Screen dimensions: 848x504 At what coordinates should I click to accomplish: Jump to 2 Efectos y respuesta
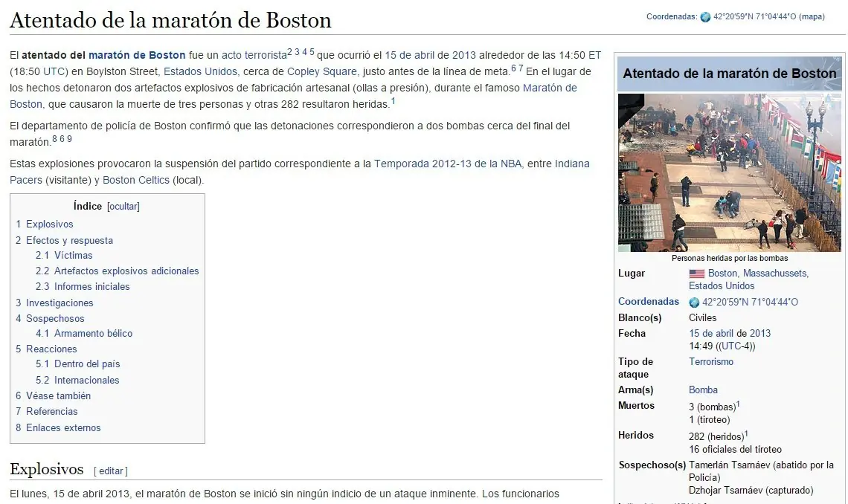click(x=65, y=240)
